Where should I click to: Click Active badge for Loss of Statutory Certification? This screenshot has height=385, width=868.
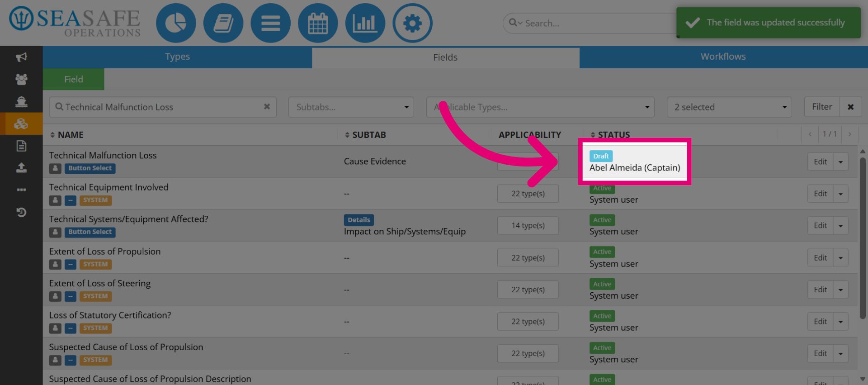602,316
